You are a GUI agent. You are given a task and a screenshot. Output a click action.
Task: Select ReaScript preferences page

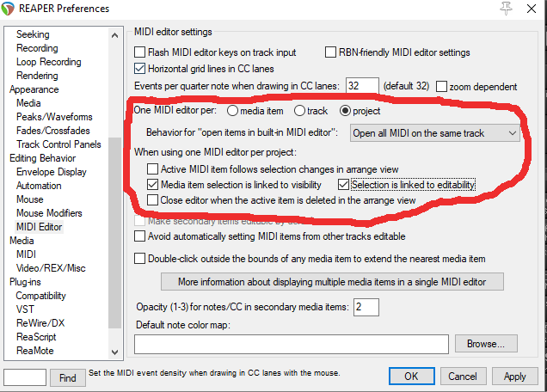(36, 336)
